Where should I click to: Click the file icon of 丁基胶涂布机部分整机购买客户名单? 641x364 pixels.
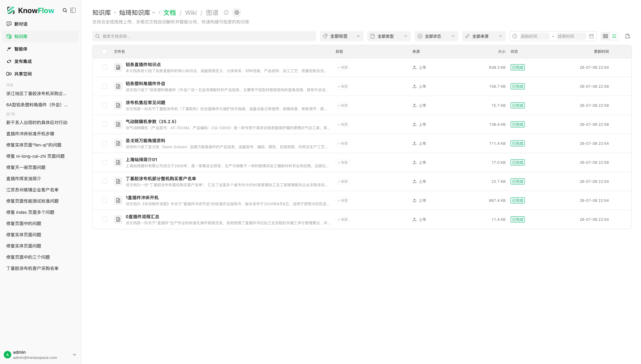[x=118, y=182]
